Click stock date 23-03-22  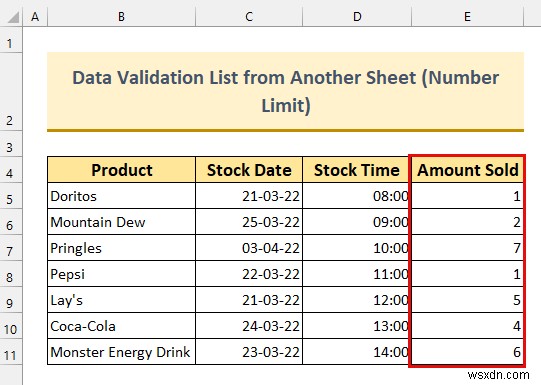point(249,352)
